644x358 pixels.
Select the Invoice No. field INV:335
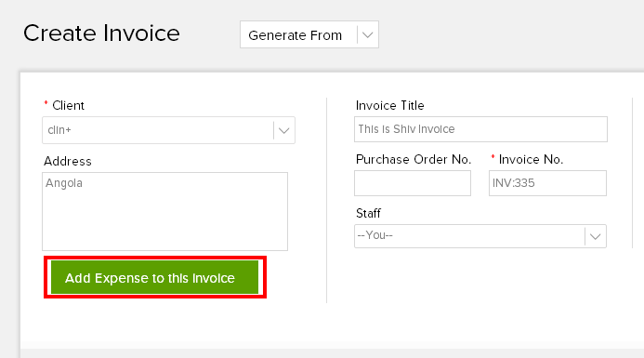tap(547, 183)
